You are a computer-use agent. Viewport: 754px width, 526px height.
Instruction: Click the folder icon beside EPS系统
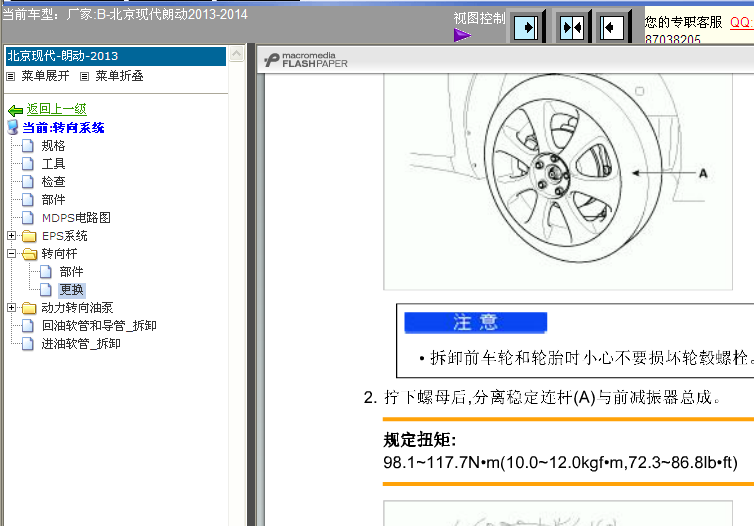tap(29, 236)
